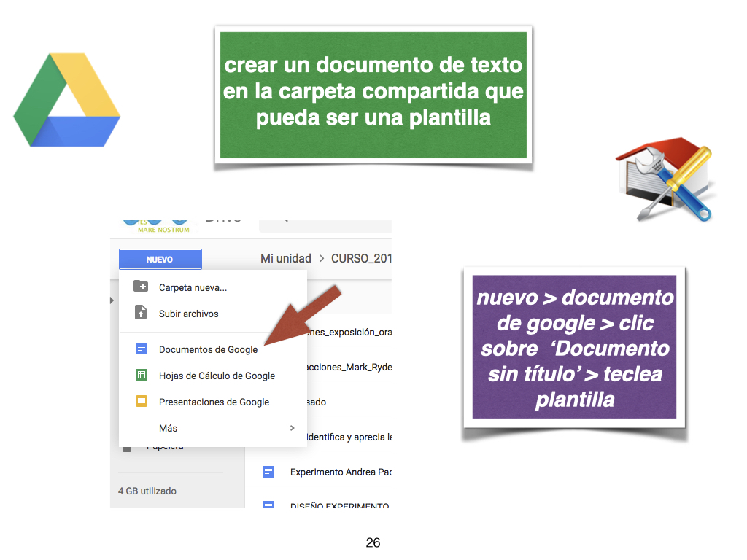Select the Hojas de Cálculo de Google label
Viewport: 747px width, 560px height.
point(217,376)
